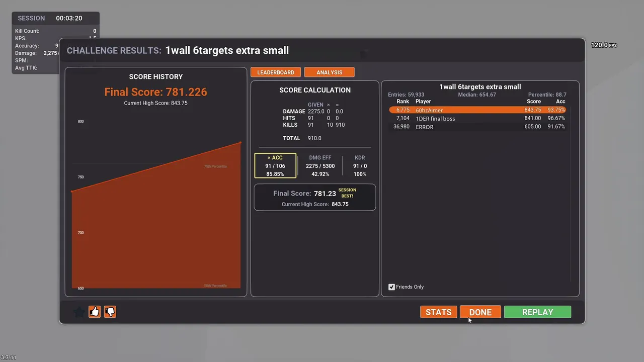
Task: Click the 75th Percentile chart label
Action: 215,166
